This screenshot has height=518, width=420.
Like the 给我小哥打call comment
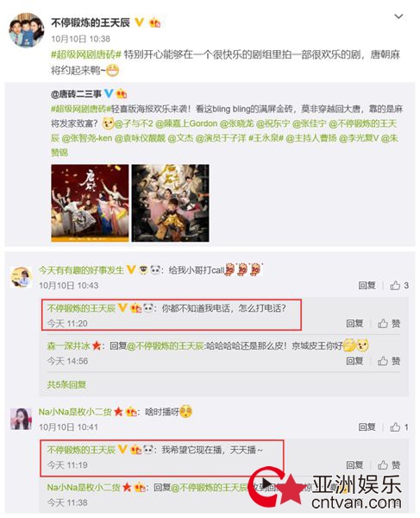399,286
